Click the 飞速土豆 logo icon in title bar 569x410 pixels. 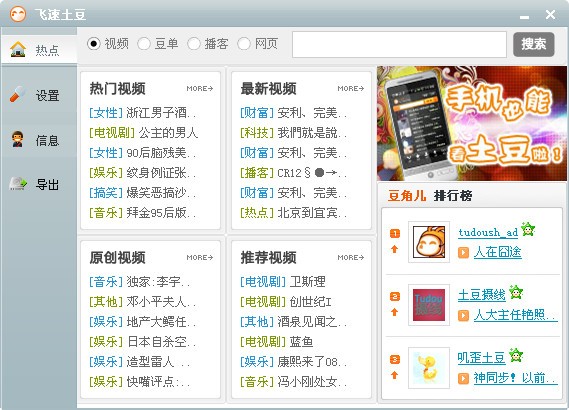18,14
